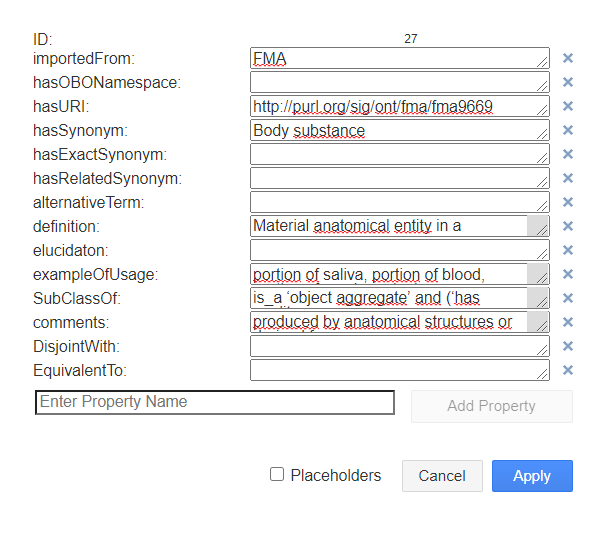Click the Apply button
This screenshot has width=606, height=537.
(x=532, y=476)
